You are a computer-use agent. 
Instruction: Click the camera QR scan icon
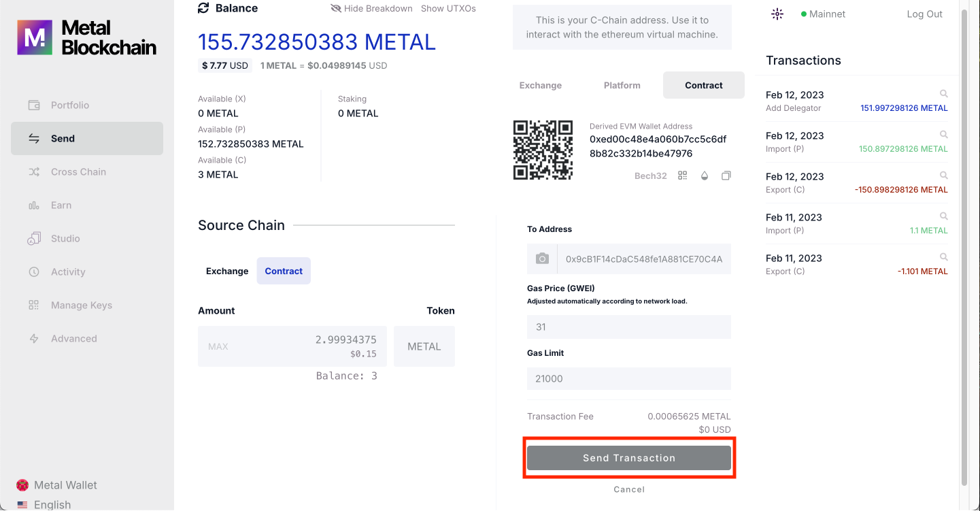coord(542,259)
